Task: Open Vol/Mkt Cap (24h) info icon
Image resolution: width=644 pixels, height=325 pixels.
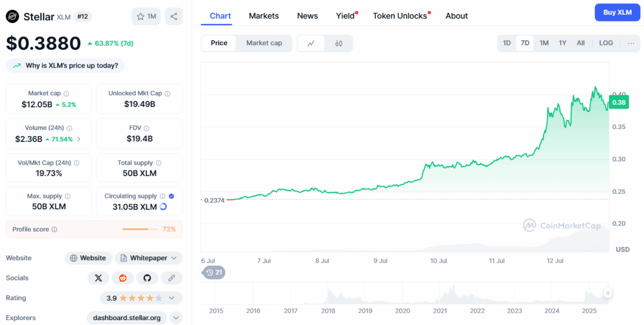Action: click(76, 163)
